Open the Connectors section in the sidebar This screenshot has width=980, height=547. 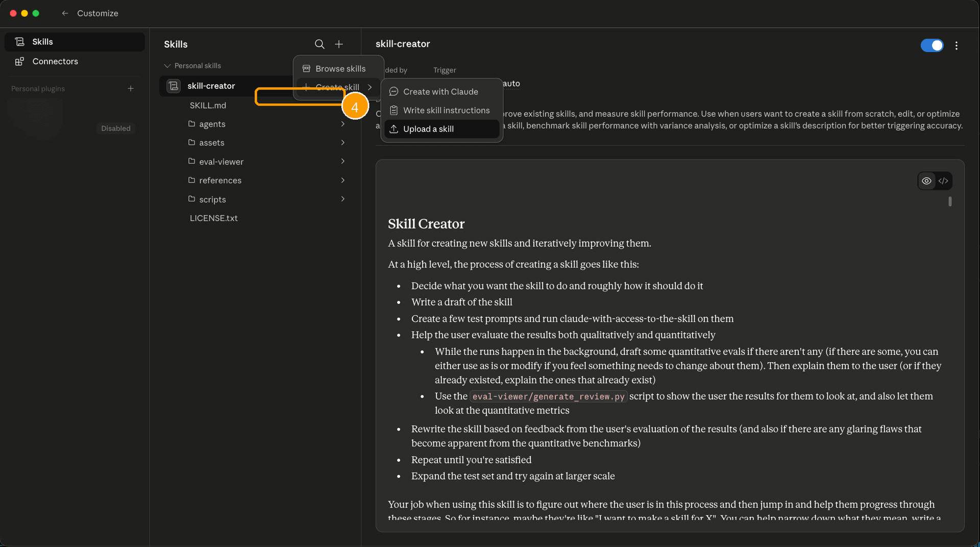click(75, 61)
